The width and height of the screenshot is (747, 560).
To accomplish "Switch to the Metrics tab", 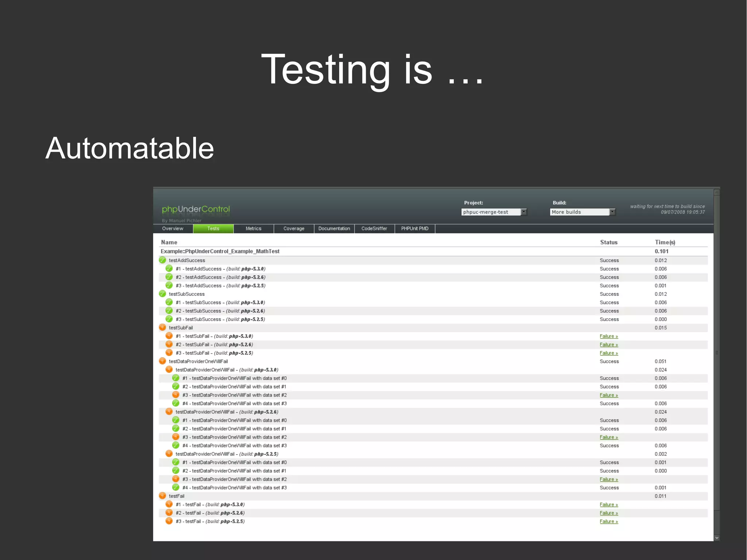I will tap(253, 229).
